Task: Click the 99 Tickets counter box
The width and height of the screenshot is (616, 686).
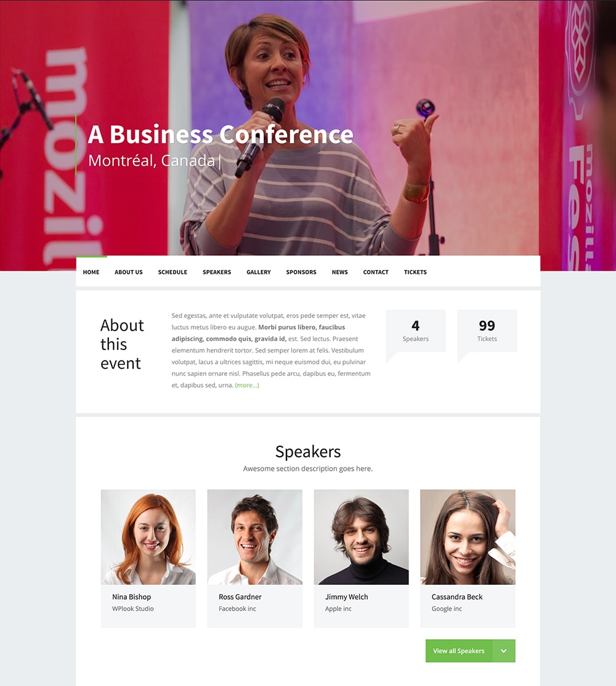Action: pyautogui.click(x=487, y=331)
